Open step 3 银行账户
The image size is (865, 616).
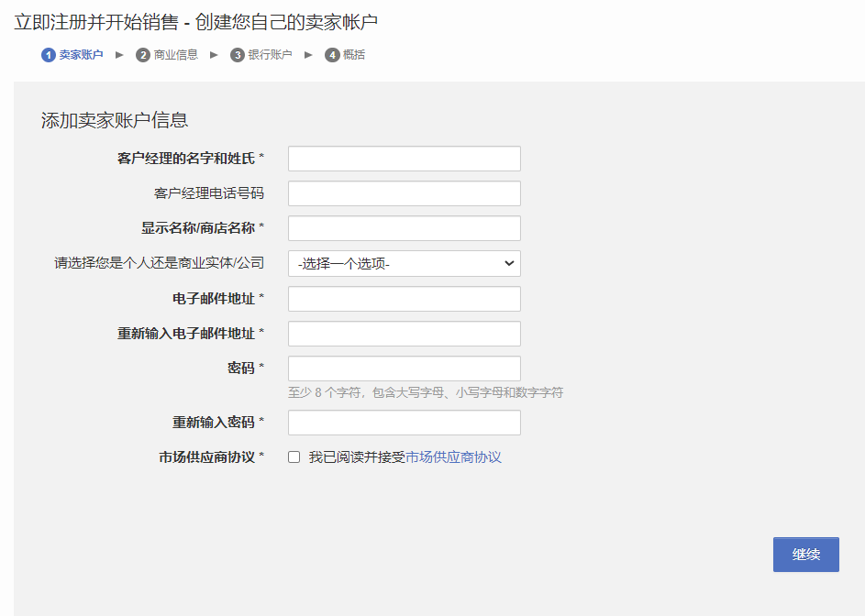click(x=261, y=55)
